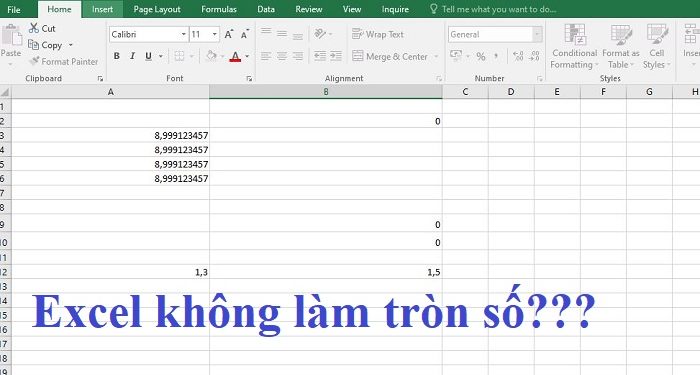
Task: Click the Tell me what you want search box
Action: 493,9
